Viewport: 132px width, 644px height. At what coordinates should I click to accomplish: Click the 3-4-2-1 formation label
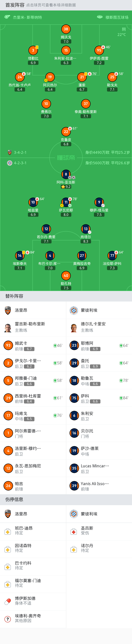[x=20, y=153]
